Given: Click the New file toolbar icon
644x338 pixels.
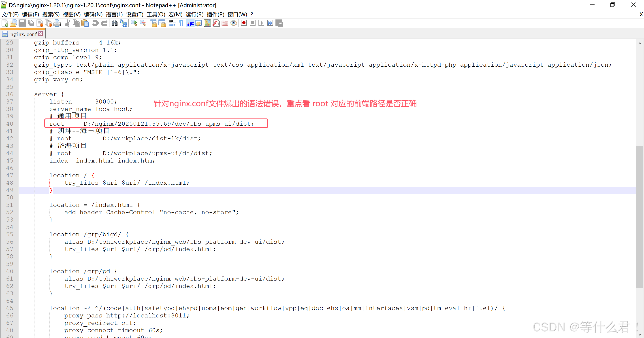Looking at the screenshot, I should [5, 23].
